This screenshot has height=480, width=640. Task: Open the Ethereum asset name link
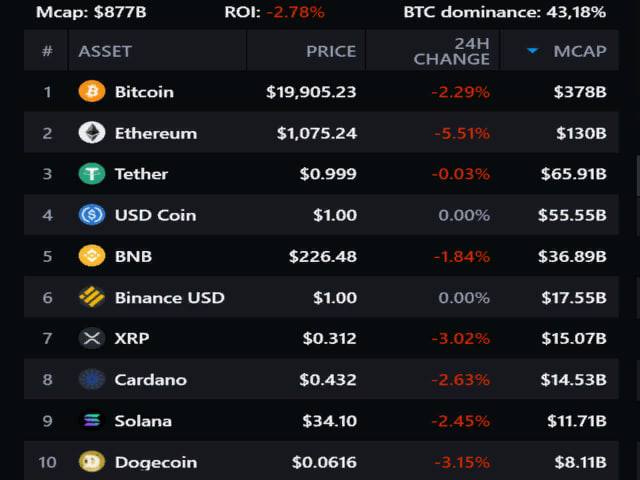pos(155,133)
